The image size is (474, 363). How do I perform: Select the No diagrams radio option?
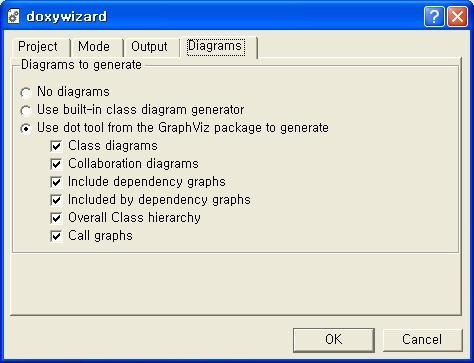26,92
